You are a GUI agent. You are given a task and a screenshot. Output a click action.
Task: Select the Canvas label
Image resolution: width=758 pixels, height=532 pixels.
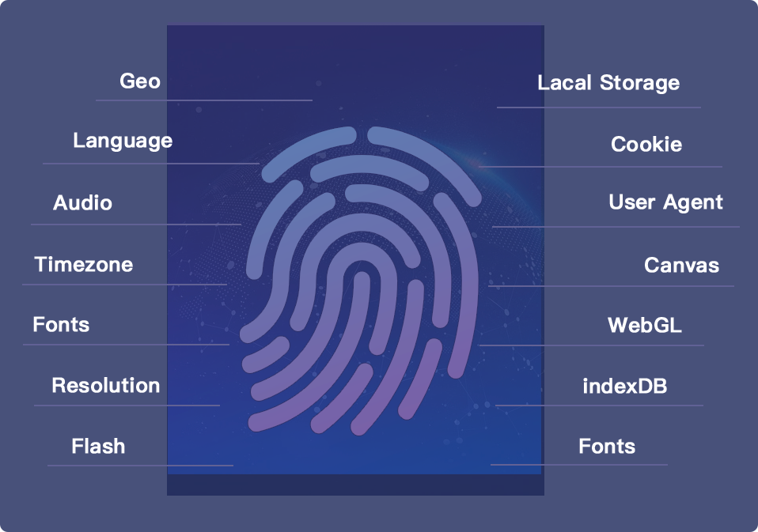681,265
